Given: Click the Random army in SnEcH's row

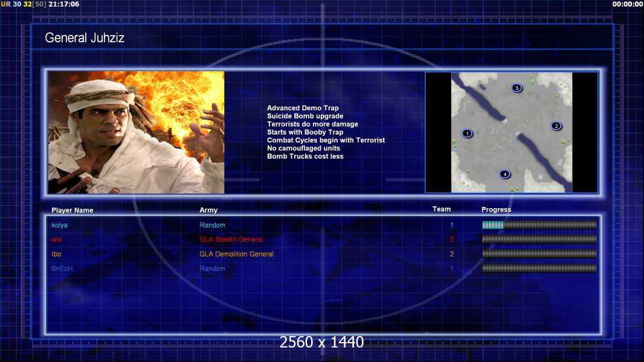Looking at the screenshot, I should tap(212, 268).
